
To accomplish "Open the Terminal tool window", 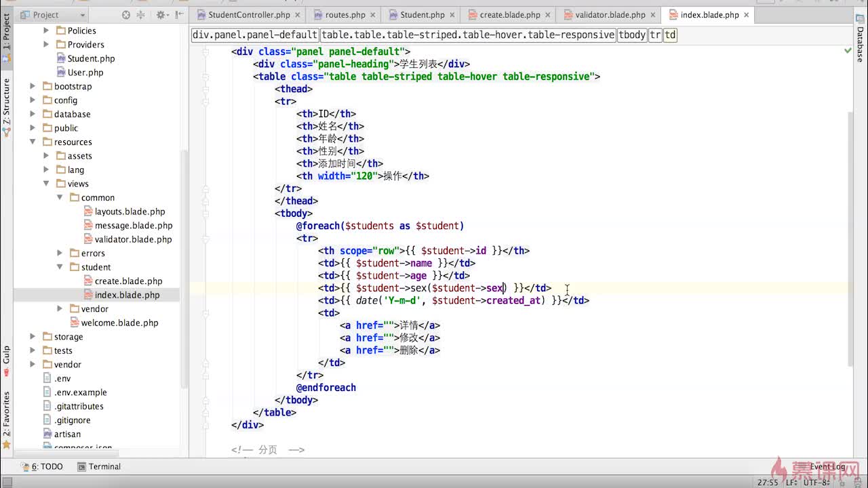I will (99, 466).
